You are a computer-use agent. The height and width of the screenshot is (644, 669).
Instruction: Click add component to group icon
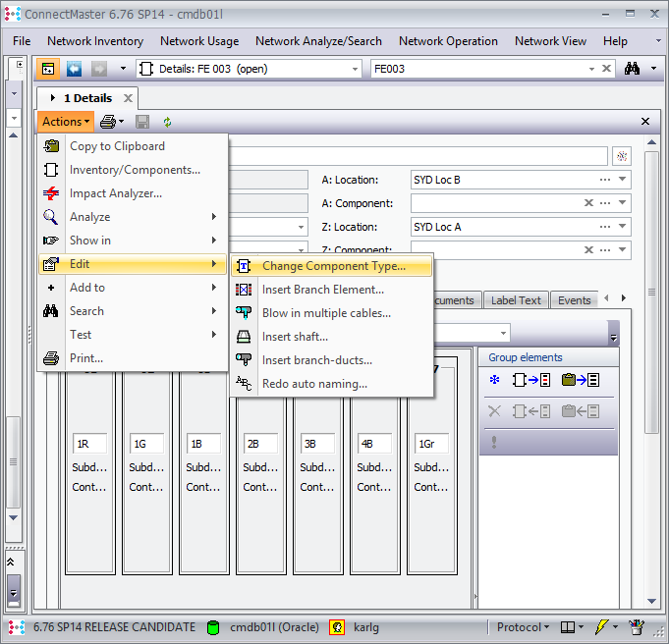[531, 380]
